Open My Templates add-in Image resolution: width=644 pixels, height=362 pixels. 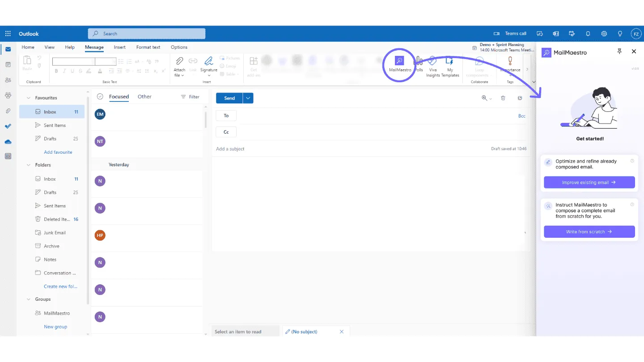(450, 63)
